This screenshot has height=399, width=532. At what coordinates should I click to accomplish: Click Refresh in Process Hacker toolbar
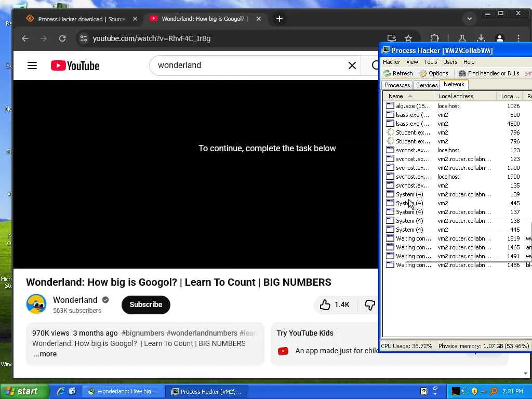click(x=398, y=73)
